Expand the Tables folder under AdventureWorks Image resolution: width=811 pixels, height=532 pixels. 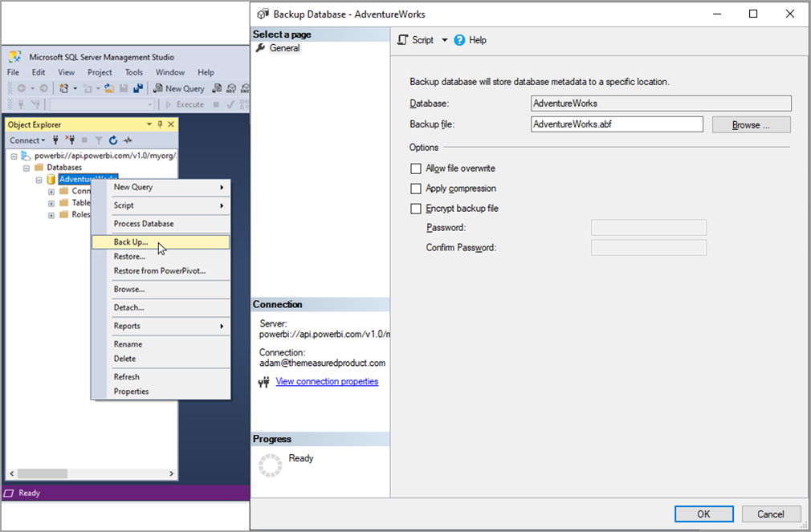51,203
